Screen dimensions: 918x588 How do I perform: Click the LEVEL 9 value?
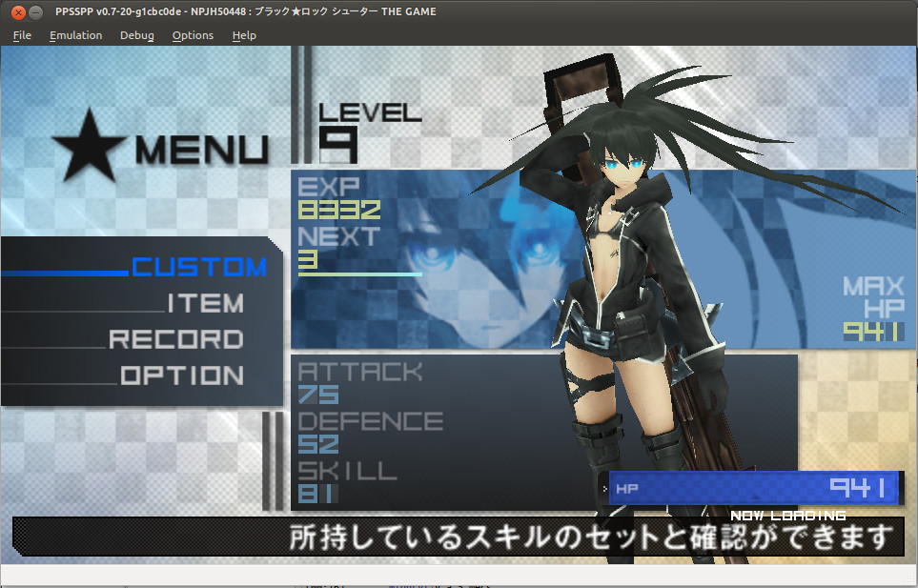point(338,145)
